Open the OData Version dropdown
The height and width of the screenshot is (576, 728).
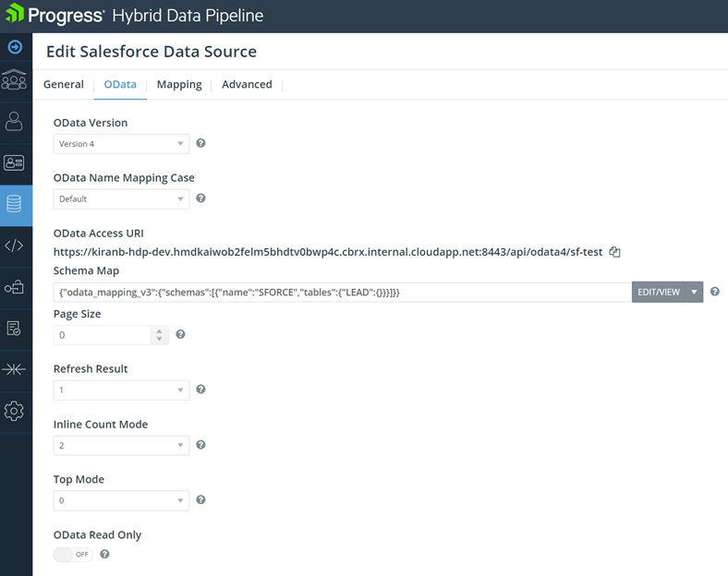tap(121, 144)
